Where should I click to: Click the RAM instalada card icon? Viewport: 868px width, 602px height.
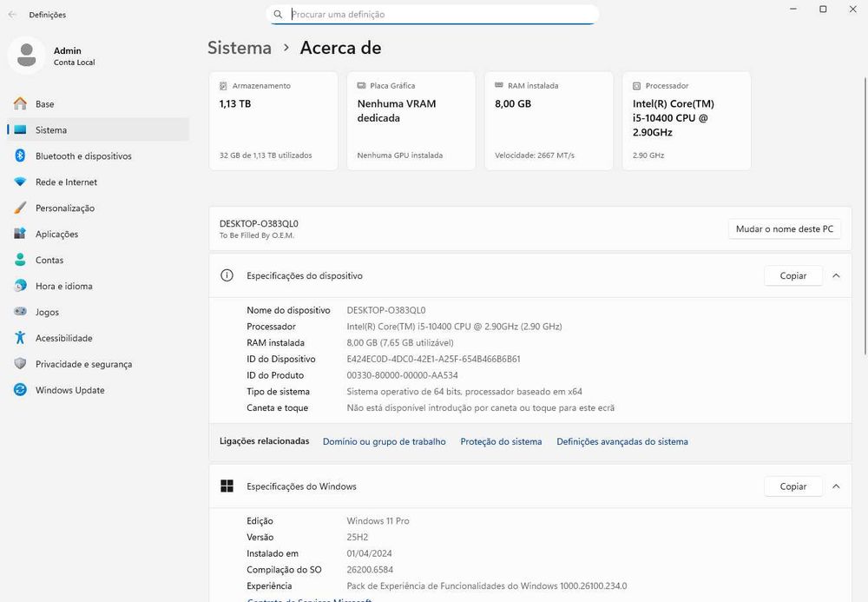coord(499,85)
